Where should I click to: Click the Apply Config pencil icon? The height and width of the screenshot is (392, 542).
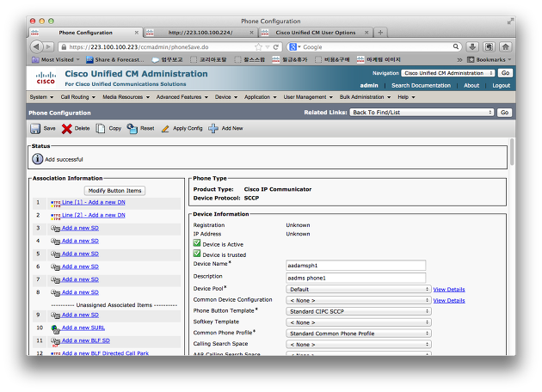165,129
